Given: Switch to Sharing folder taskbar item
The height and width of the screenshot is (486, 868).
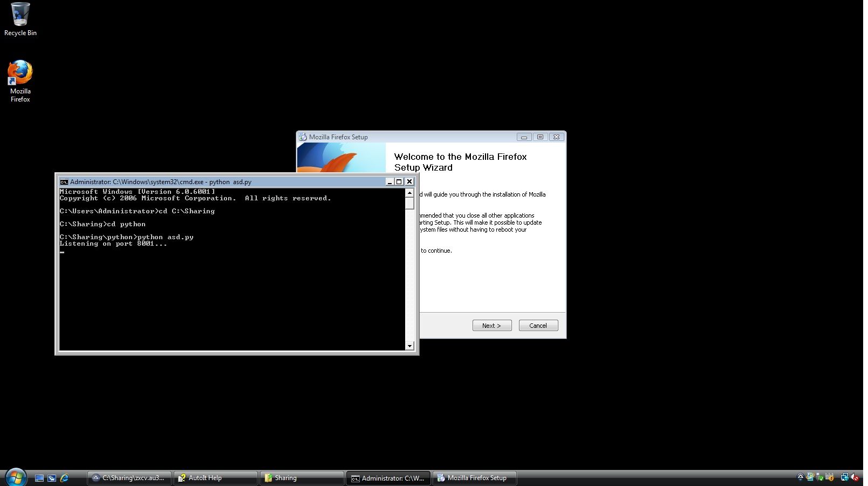Looking at the screenshot, I should coord(302,478).
